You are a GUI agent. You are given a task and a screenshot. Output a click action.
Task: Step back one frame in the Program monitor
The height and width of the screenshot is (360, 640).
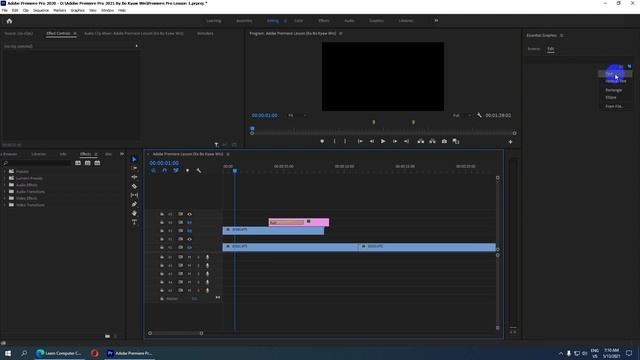(x=372, y=141)
